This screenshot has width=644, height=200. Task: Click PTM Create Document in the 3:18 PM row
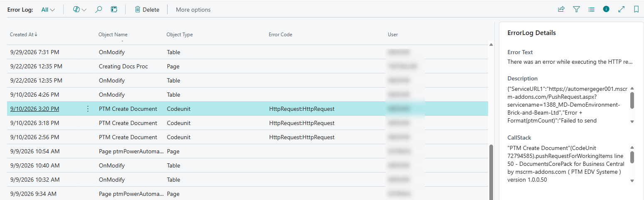click(x=128, y=123)
